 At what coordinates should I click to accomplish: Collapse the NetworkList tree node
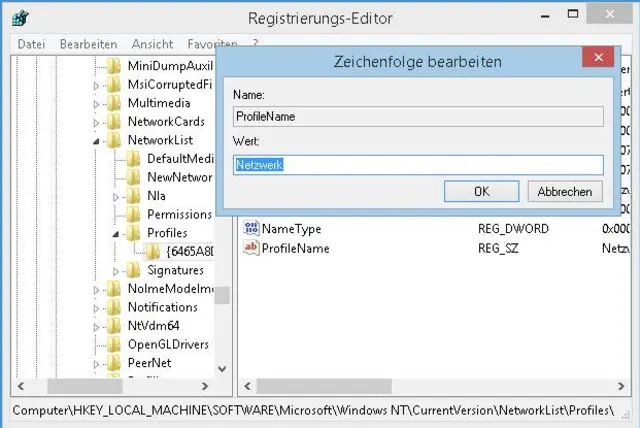tap(96, 141)
